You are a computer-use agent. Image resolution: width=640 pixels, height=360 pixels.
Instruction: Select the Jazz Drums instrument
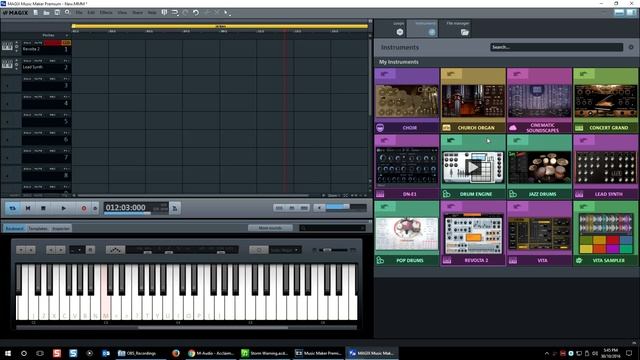539,167
